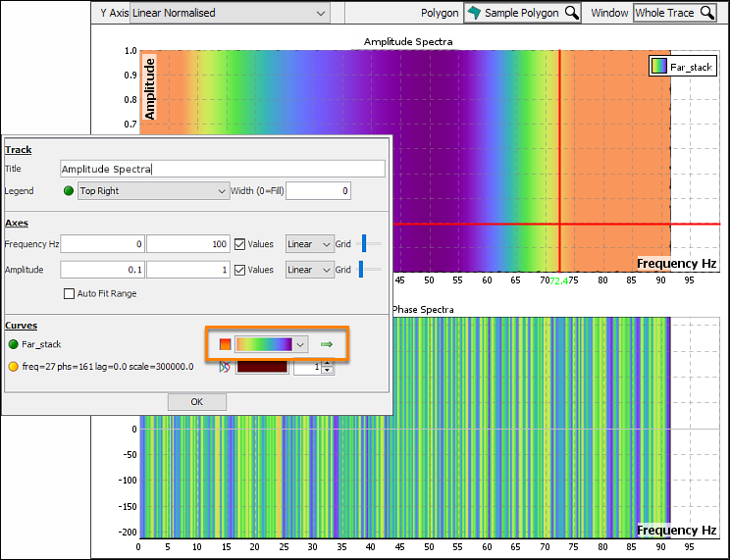730x560 pixels.
Task: Click the Sample Polygon magnifier icon
Action: 571,13
